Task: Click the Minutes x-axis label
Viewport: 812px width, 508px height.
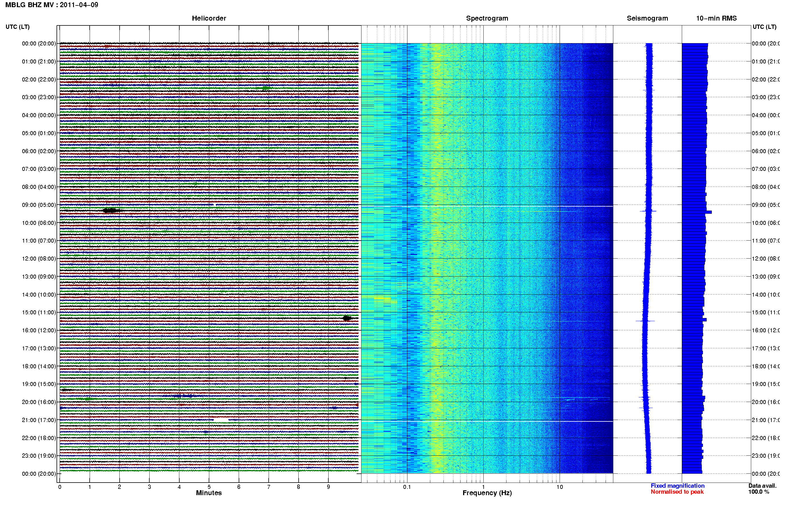Action: pyautogui.click(x=209, y=493)
